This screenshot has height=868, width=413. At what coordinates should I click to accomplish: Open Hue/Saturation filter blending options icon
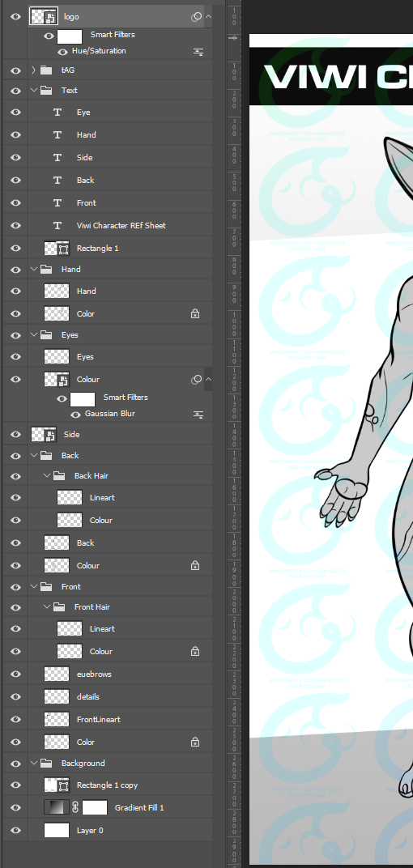pos(198,52)
